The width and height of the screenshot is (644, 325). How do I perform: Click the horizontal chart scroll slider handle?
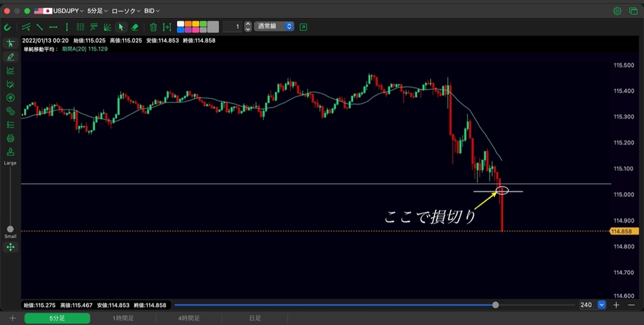(x=495, y=305)
